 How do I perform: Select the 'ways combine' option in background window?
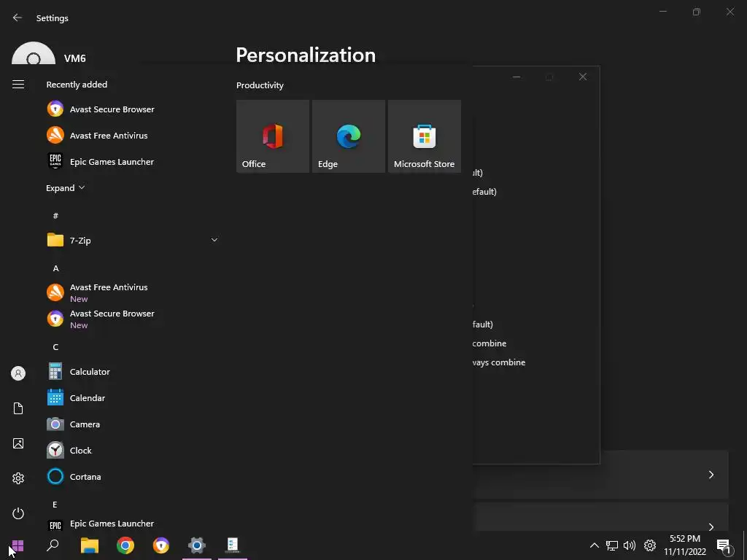point(499,362)
